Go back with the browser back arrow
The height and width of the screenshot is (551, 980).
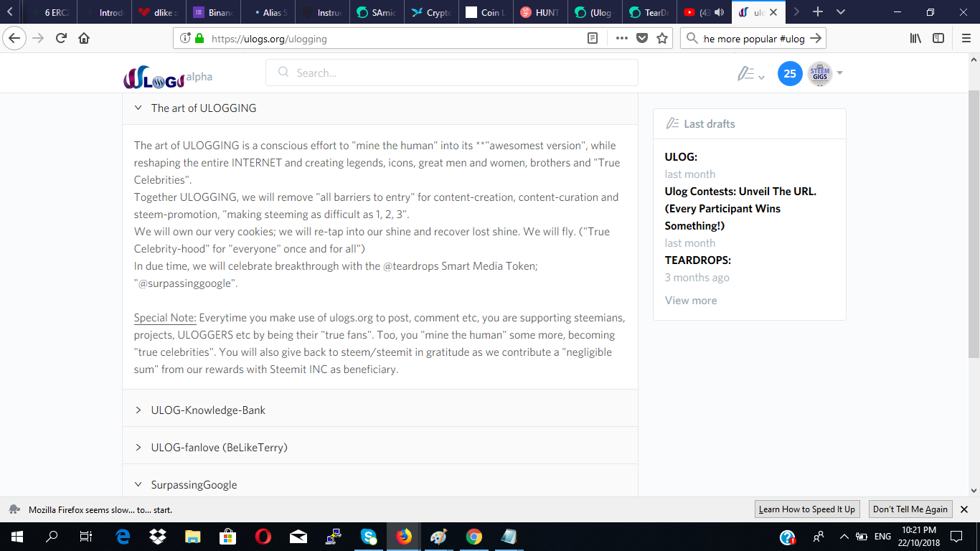point(15,39)
